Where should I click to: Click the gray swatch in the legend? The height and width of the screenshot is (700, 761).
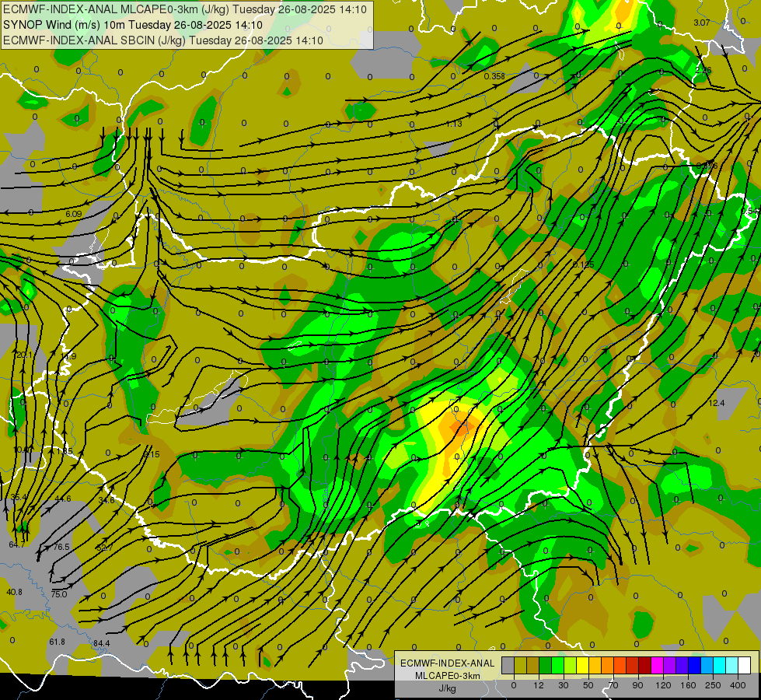(x=508, y=665)
